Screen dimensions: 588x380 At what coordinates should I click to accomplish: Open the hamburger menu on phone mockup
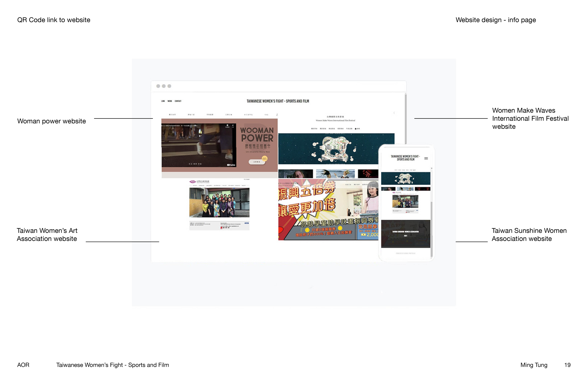pyautogui.click(x=426, y=158)
